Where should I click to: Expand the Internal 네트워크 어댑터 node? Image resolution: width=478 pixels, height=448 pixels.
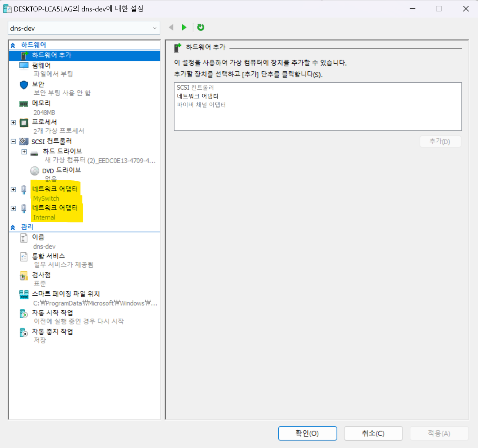[x=13, y=208]
